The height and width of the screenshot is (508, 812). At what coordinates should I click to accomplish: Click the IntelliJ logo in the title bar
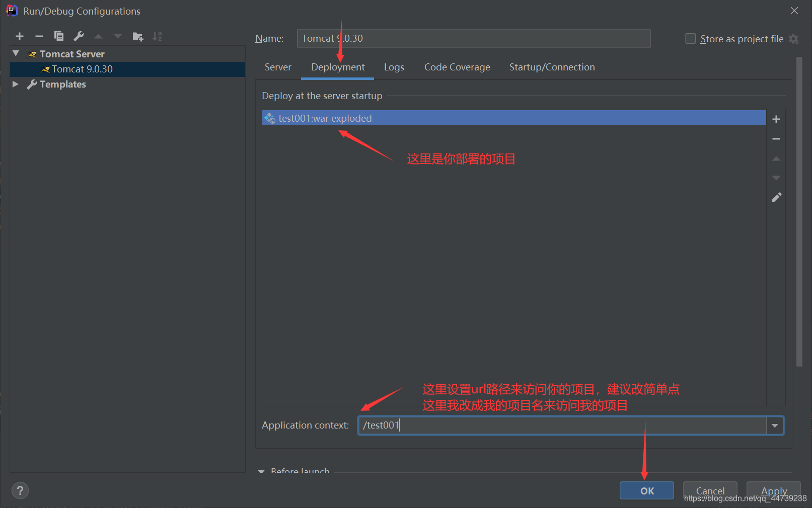(x=12, y=11)
